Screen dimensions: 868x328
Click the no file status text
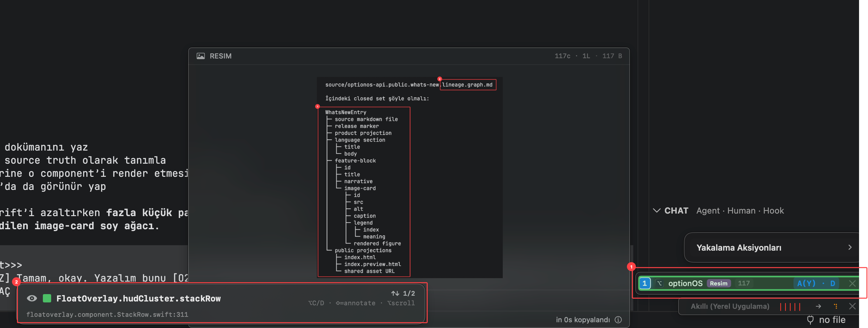coord(832,320)
